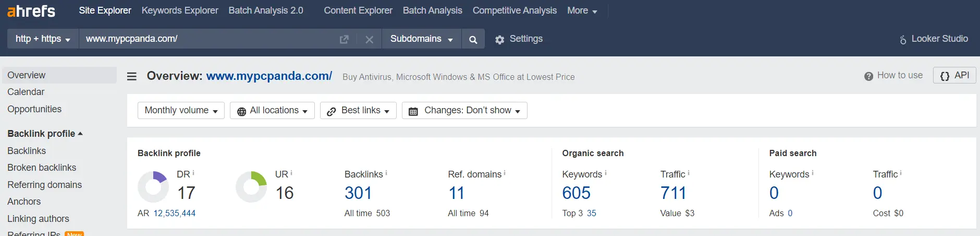
Task: Clear the URL with the X icon
Action: pos(369,39)
